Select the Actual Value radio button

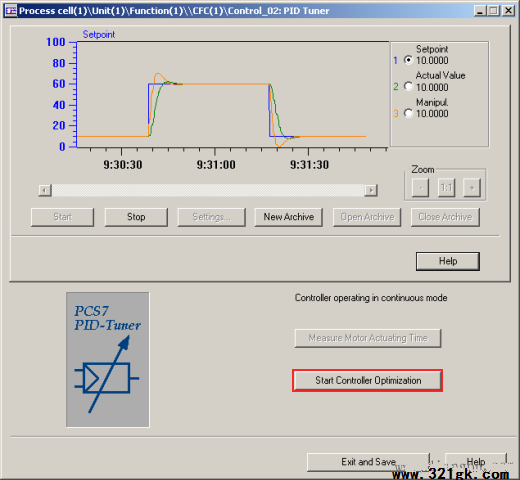pyautogui.click(x=408, y=86)
